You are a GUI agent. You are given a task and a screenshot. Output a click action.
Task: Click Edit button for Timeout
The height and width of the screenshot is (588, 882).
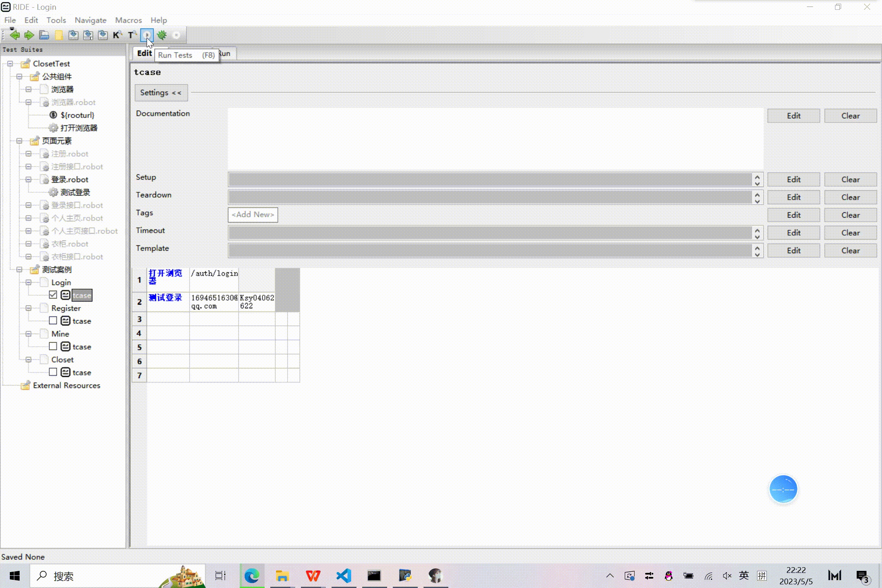click(x=793, y=233)
